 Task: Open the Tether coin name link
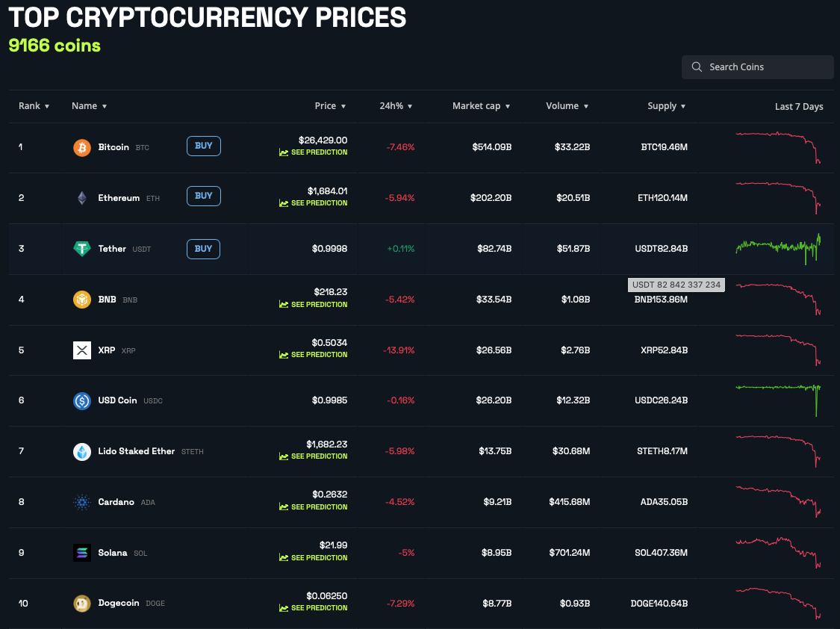click(112, 249)
